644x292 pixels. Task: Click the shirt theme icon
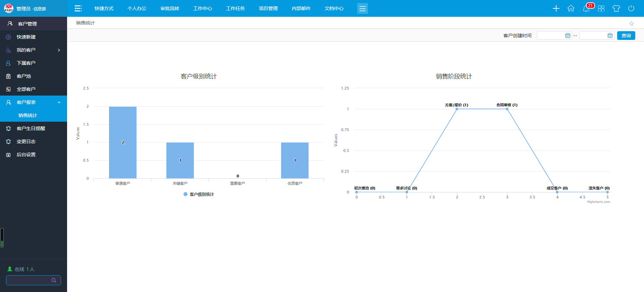(x=616, y=8)
